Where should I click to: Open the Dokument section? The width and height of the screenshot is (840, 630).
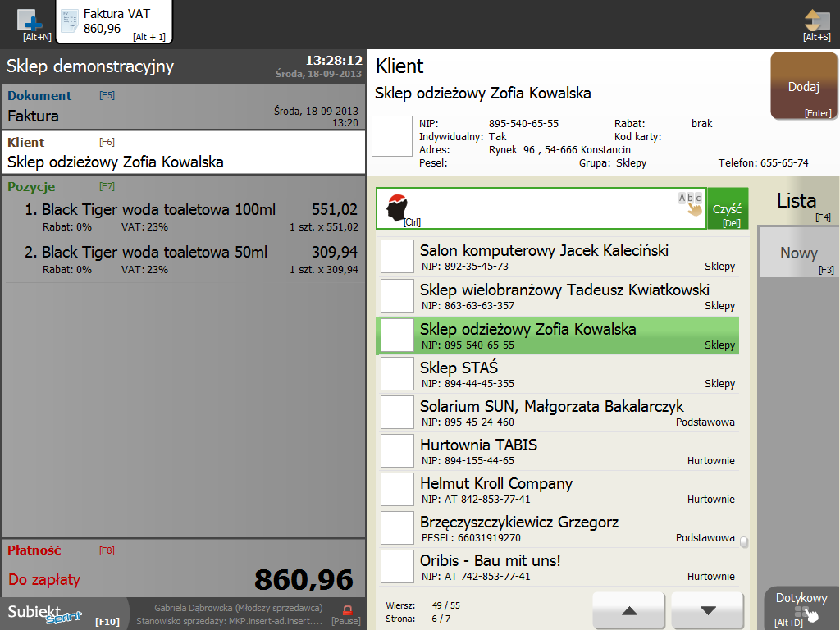[183, 107]
